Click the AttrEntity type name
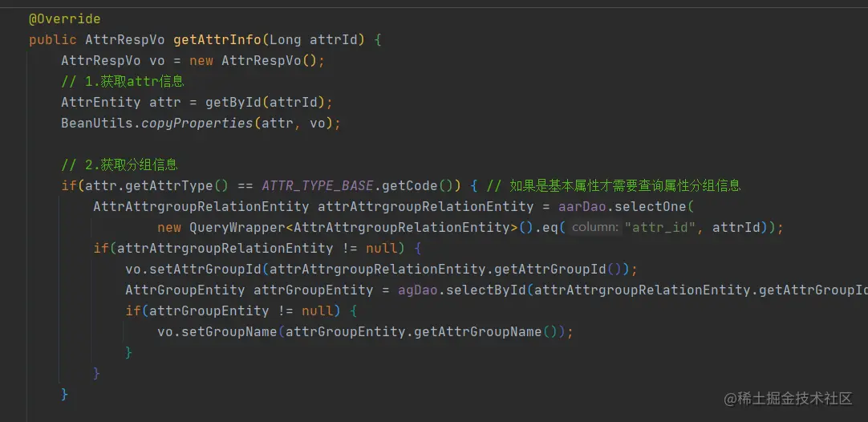868x422 pixels. (x=101, y=103)
